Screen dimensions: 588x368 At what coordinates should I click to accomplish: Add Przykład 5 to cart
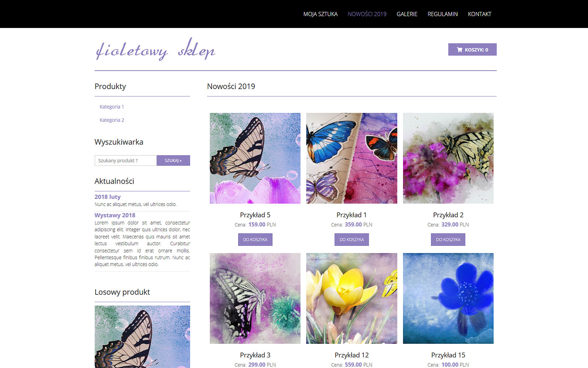point(255,240)
